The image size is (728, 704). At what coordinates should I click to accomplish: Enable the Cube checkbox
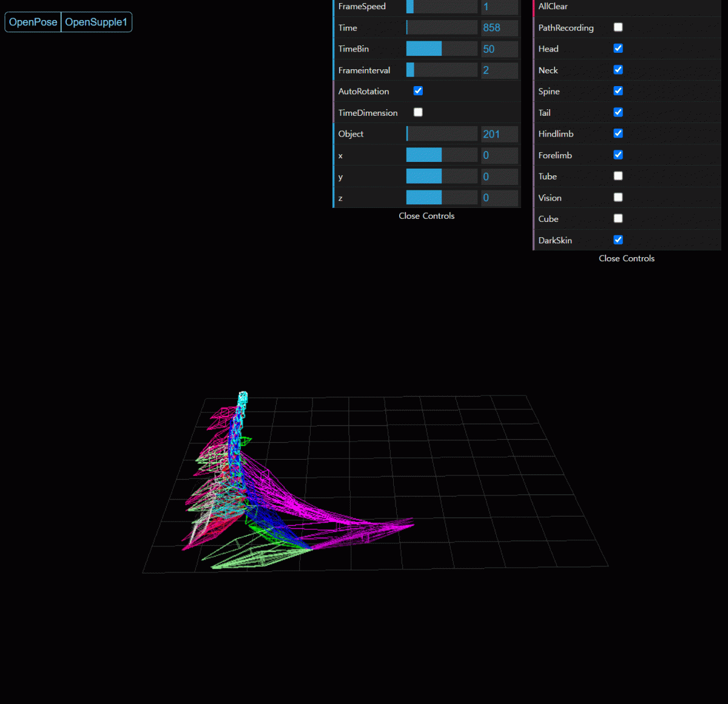618,218
